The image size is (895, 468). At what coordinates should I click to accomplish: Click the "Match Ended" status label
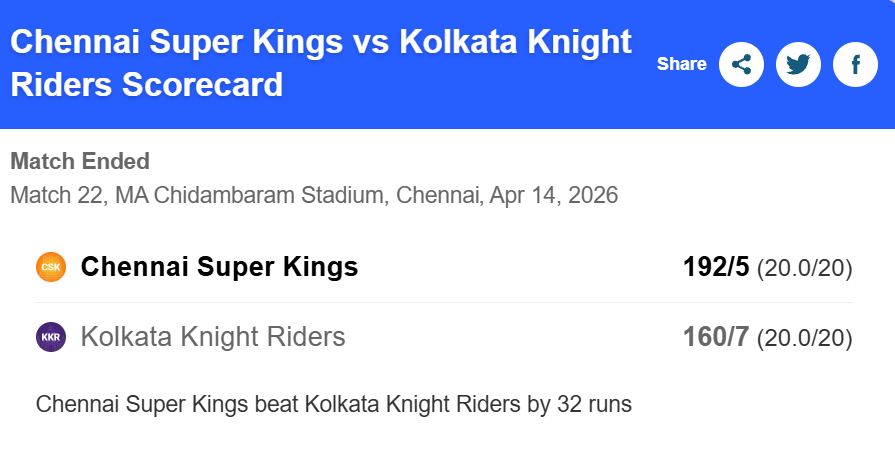(80, 161)
